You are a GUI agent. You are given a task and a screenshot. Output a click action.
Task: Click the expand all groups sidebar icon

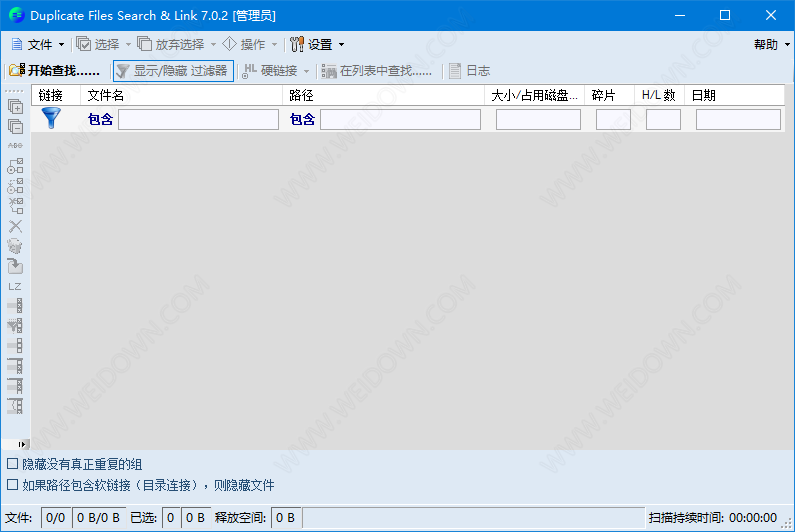15,106
